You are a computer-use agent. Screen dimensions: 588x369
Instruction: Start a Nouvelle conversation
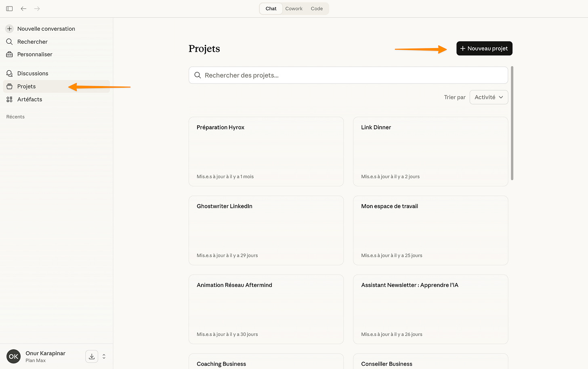tap(57, 29)
